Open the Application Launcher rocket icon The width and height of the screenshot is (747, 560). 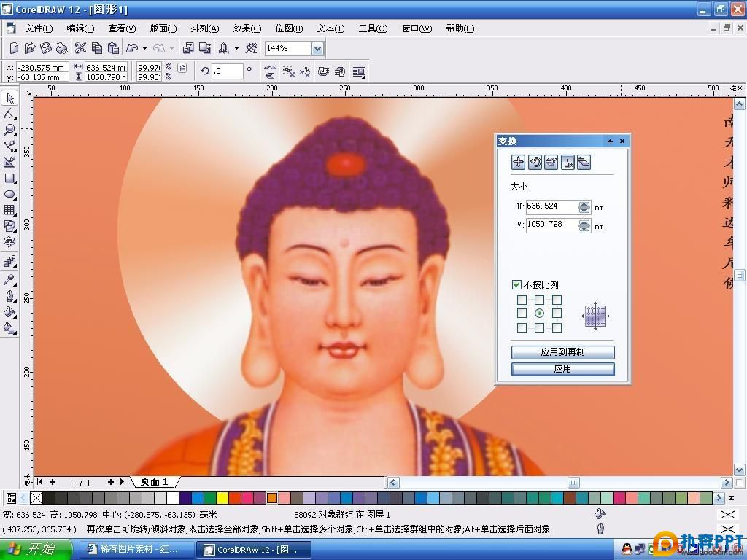223,48
